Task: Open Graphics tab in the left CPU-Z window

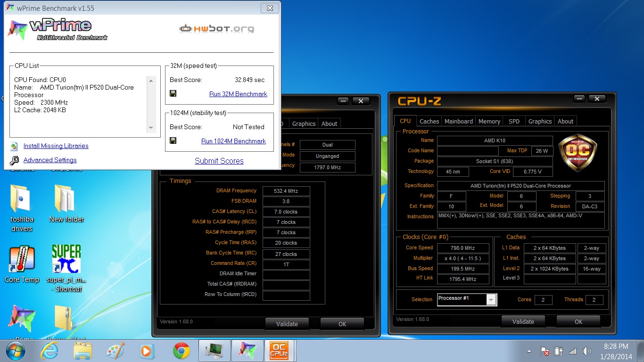Action: click(304, 123)
